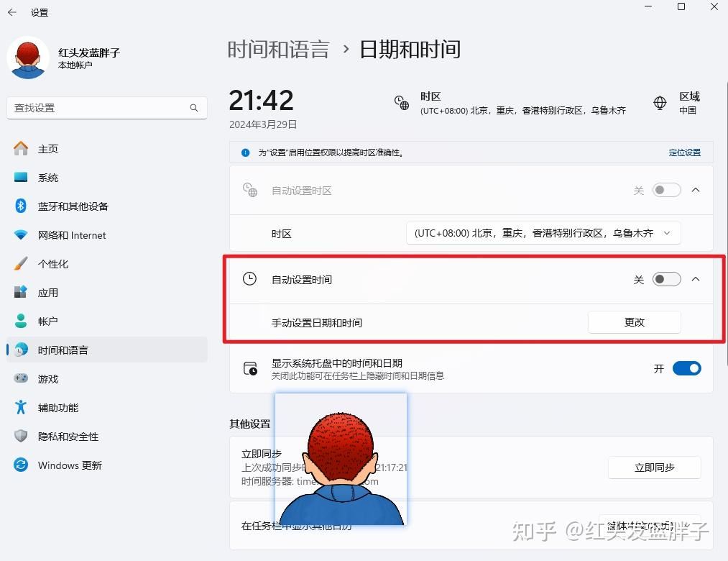Open Windows 更新 settings icon

click(x=19, y=465)
